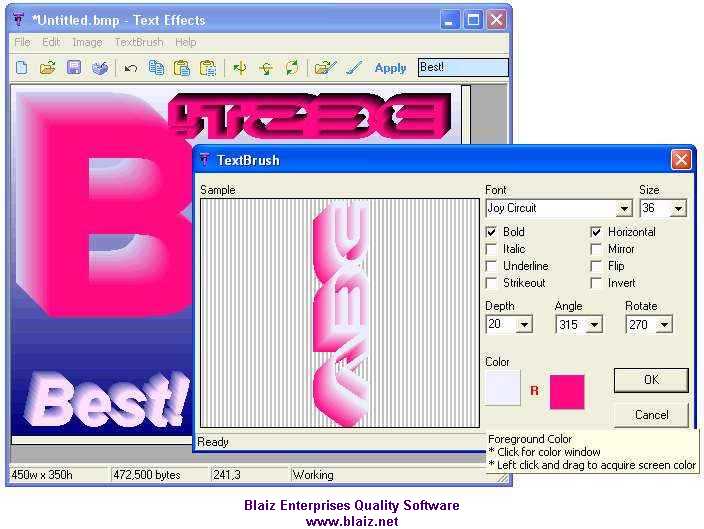Image resolution: width=704 pixels, height=529 pixels.
Task: Maximize the Text Effects window
Action: [x=472, y=20]
